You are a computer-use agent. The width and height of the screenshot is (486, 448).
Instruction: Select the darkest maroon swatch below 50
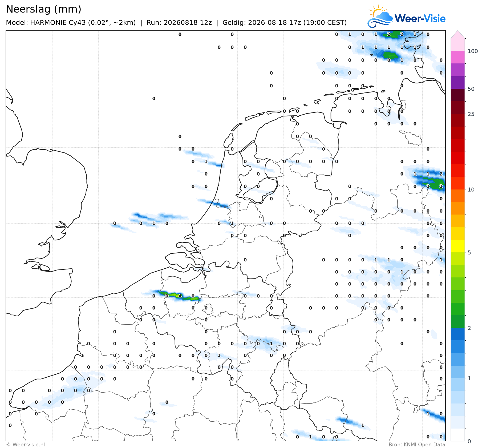(458, 95)
